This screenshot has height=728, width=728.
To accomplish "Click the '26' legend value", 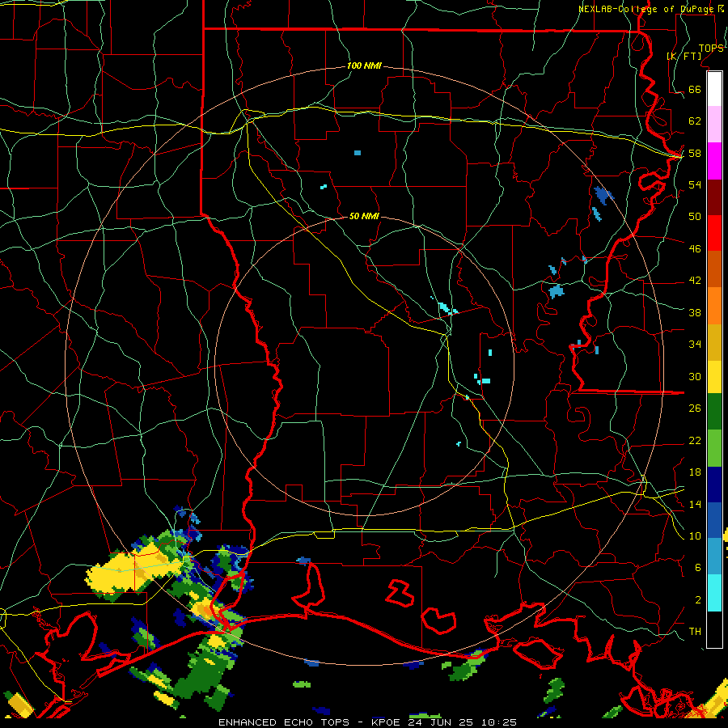I will click(x=695, y=408).
